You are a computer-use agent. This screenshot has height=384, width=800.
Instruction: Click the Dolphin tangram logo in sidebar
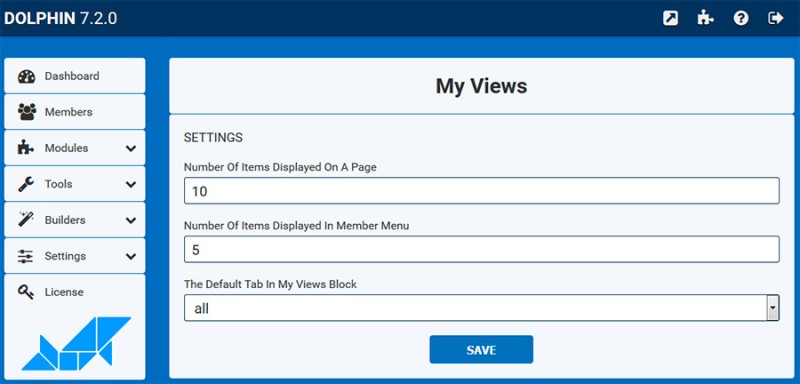(76, 344)
